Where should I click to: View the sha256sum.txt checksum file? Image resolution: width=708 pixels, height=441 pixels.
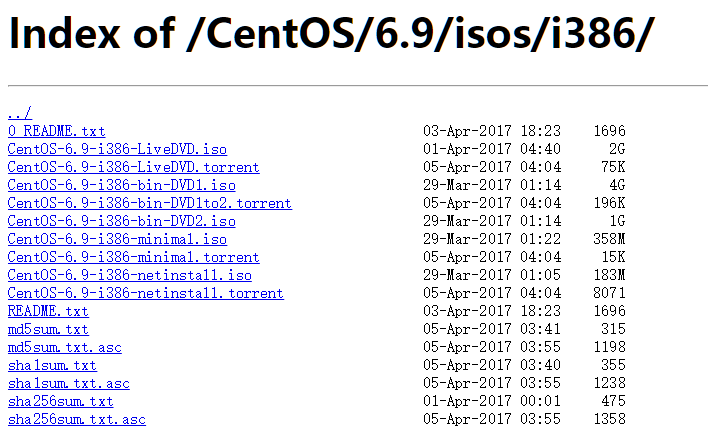[x=60, y=401]
